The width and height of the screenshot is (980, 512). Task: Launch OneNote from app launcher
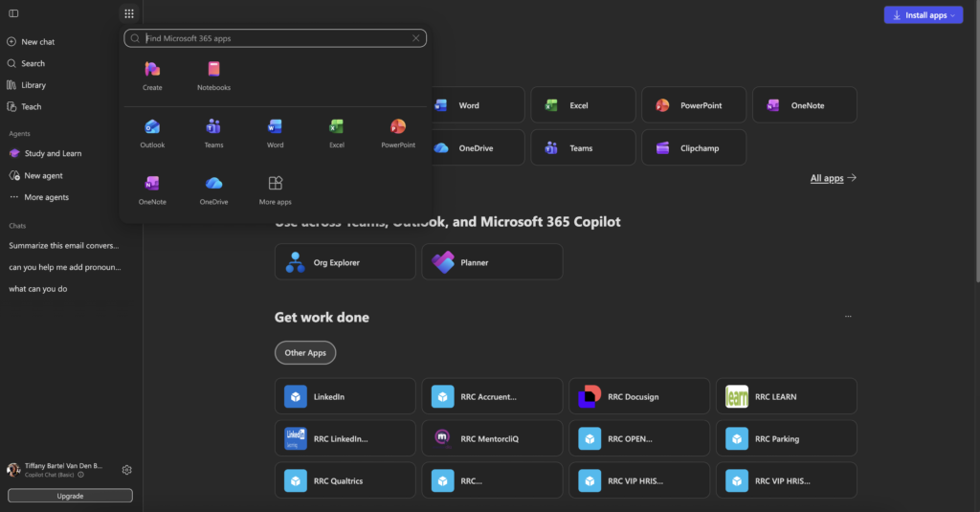click(152, 190)
